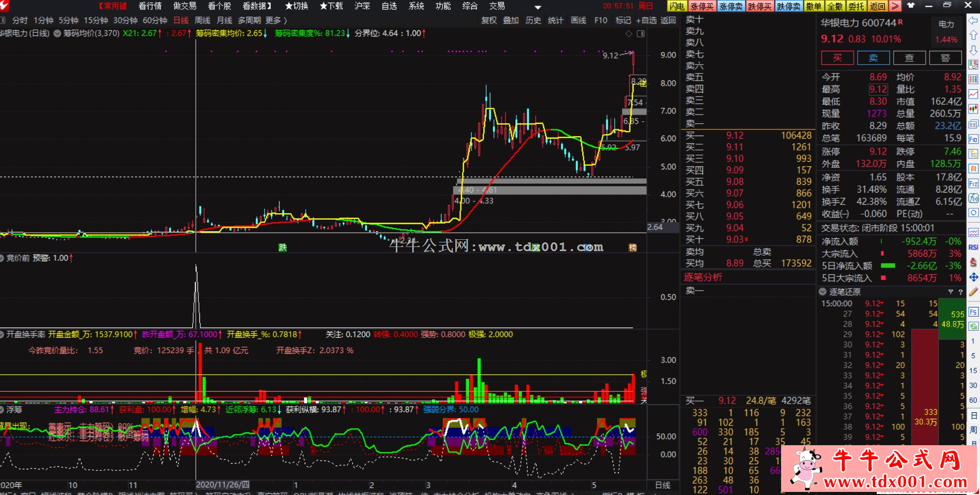Viewport: 980px width, 495px height.
Task: Click the 跌 marker below main chart
Action: pos(283,247)
